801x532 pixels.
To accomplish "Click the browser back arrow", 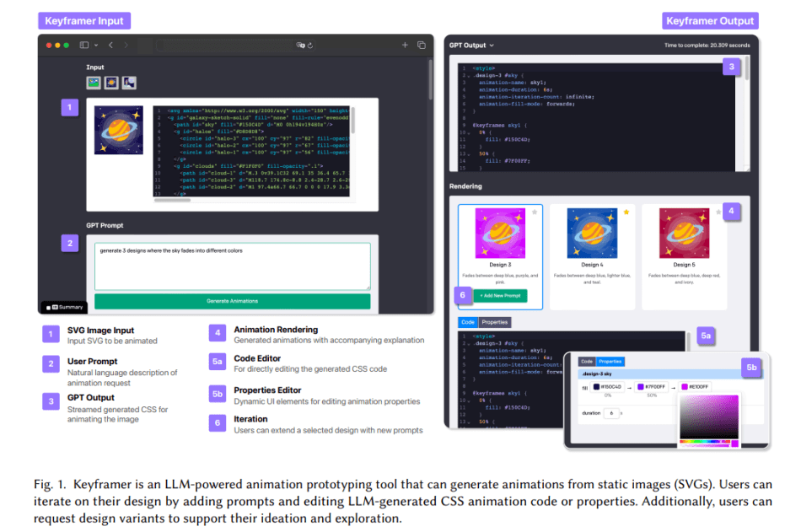I will coord(110,45).
